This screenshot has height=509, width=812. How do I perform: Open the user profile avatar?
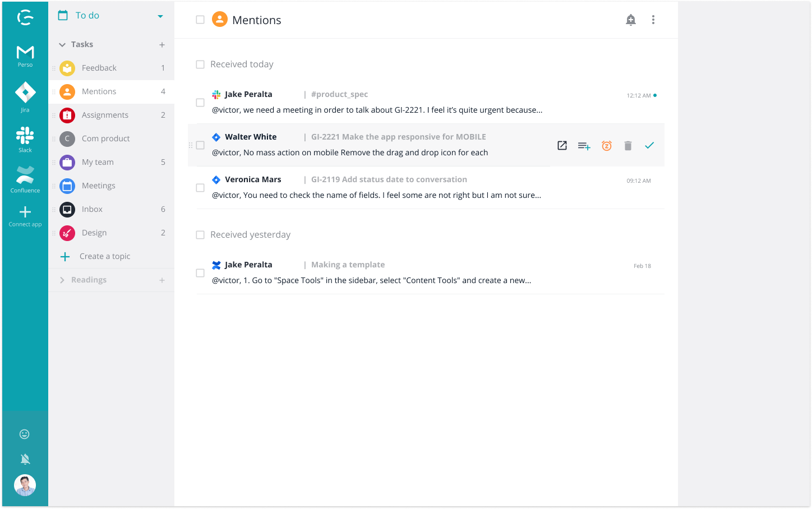25,485
